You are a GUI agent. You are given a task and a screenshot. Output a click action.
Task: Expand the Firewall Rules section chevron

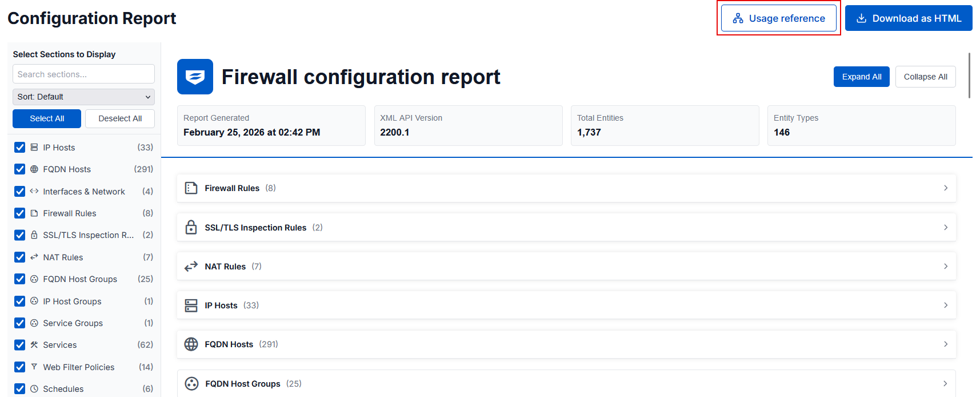pyautogui.click(x=946, y=188)
